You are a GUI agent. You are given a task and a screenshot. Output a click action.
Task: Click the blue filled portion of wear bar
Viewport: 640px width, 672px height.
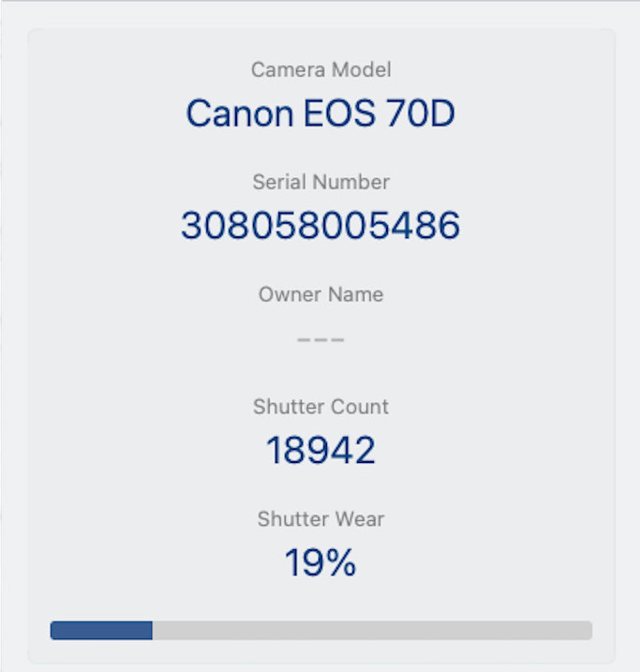(101, 630)
